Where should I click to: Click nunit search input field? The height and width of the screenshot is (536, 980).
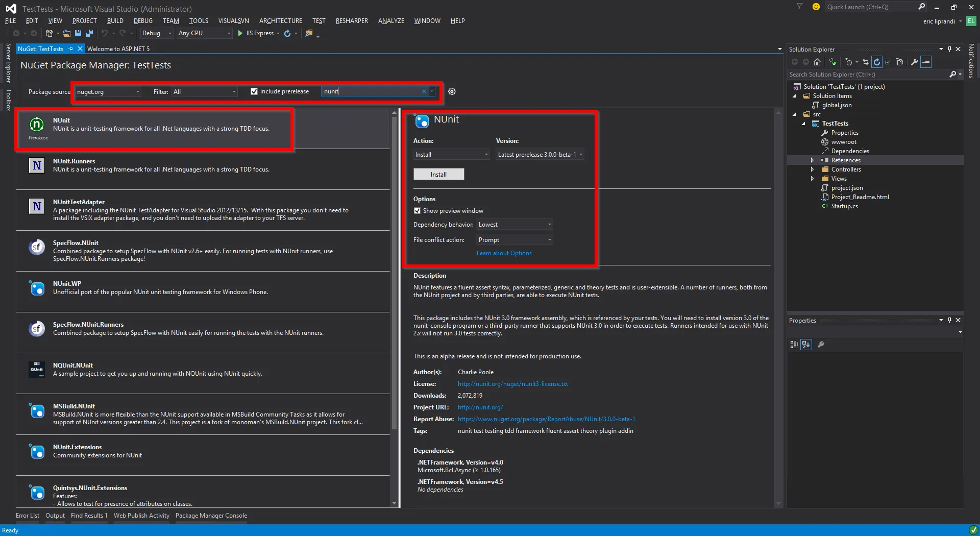coord(371,91)
